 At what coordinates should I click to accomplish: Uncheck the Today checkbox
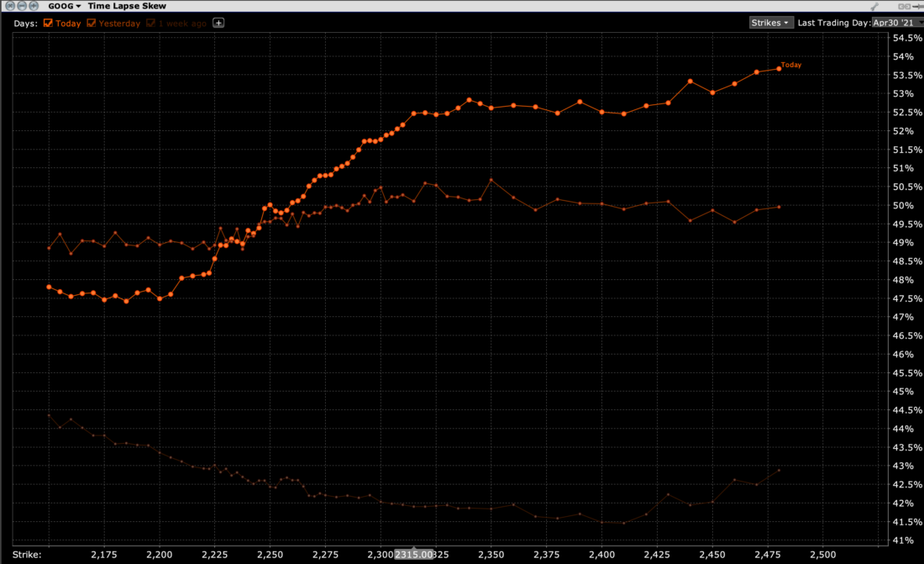48,23
